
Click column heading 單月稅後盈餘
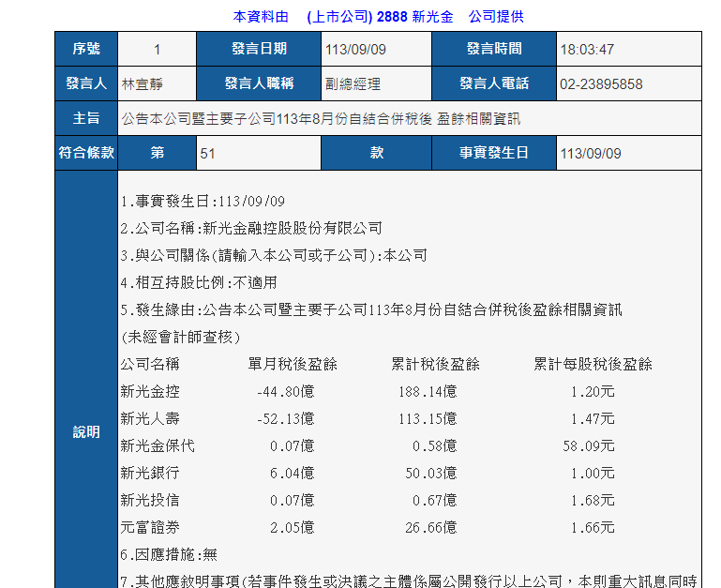tap(293, 365)
